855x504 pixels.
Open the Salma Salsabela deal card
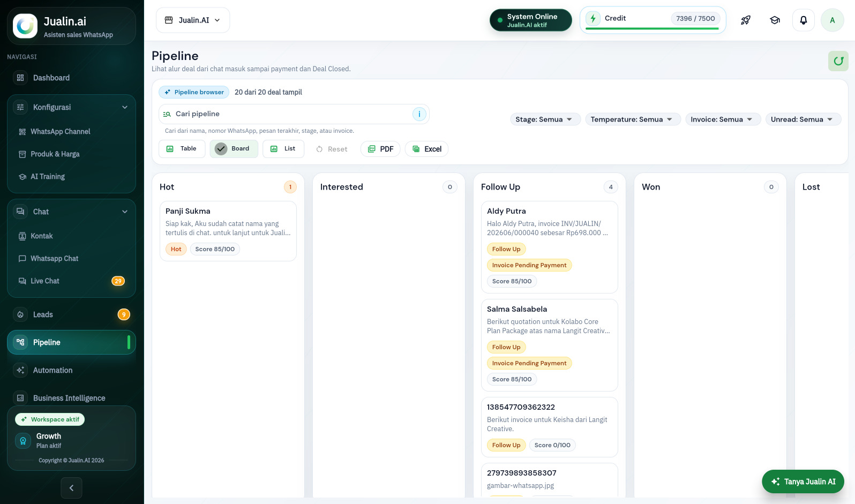[550, 345]
